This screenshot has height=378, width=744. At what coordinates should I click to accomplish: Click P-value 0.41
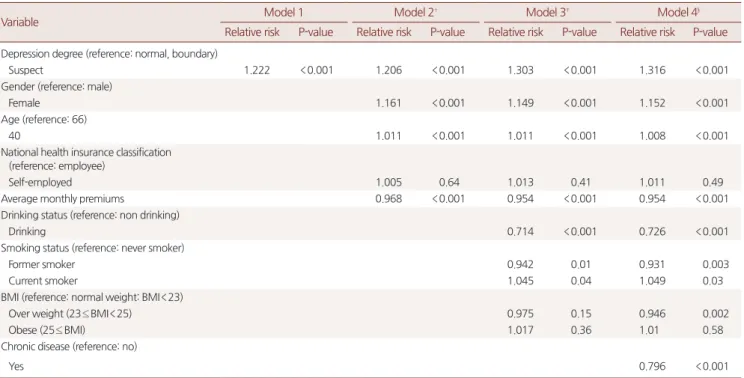point(581,183)
